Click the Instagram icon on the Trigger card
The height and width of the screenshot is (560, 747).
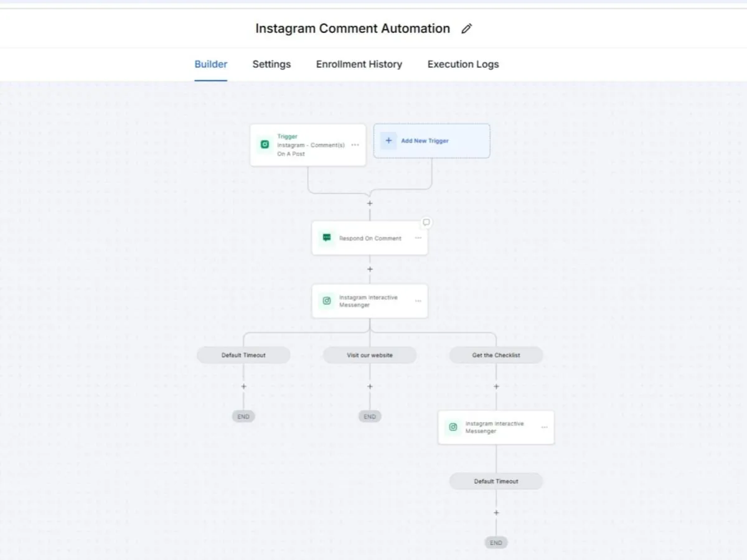[x=265, y=145]
